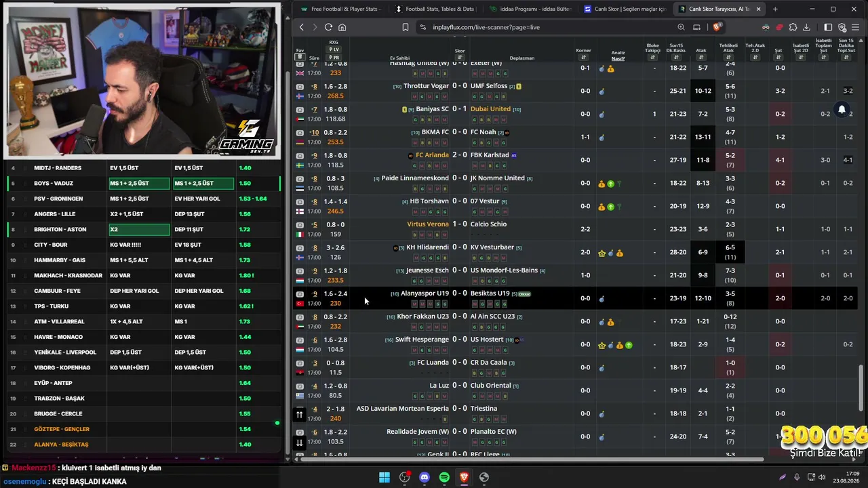The image size is (868, 488).
Task: Delete favorites using the Fav trash icon
Action: (x=300, y=58)
